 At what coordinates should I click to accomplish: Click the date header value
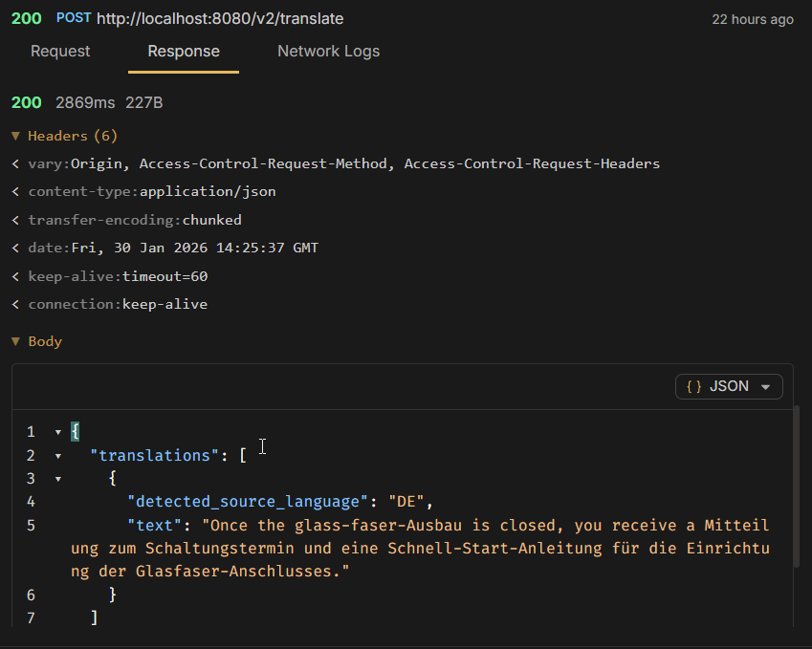pyautogui.click(x=195, y=248)
